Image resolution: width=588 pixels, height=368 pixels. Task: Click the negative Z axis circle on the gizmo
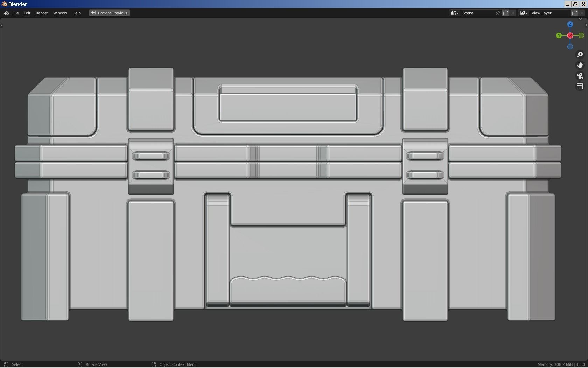[x=570, y=47]
